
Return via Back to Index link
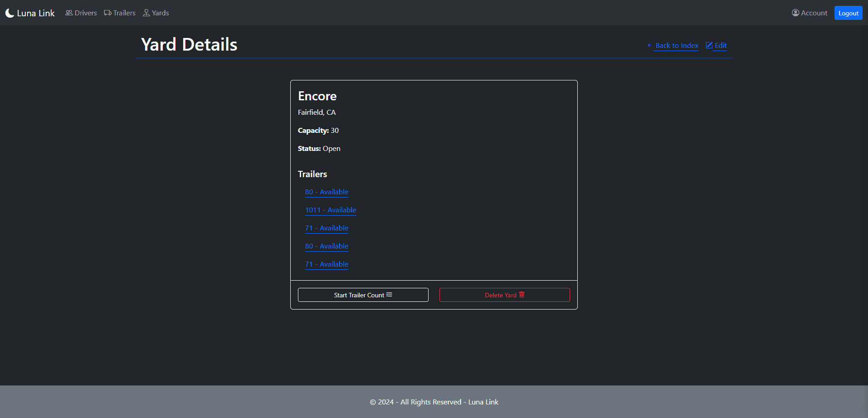pos(677,45)
